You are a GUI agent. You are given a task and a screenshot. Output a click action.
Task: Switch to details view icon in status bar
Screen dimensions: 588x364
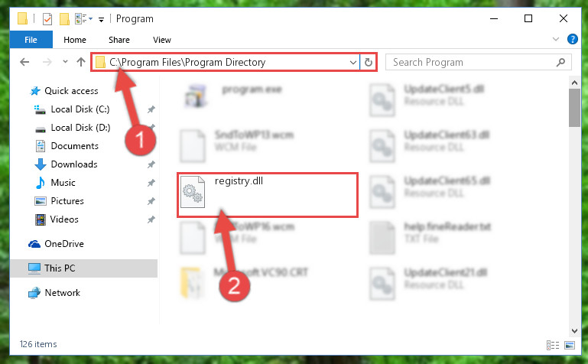(553, 345)
